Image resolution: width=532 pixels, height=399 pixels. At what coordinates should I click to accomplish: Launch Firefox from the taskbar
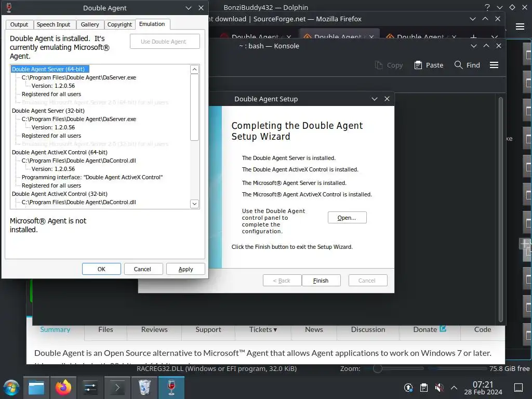coord(63,388)
